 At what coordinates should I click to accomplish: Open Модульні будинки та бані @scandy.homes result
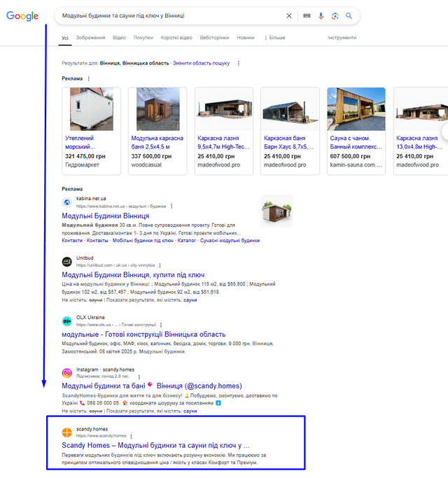(152, 386)
